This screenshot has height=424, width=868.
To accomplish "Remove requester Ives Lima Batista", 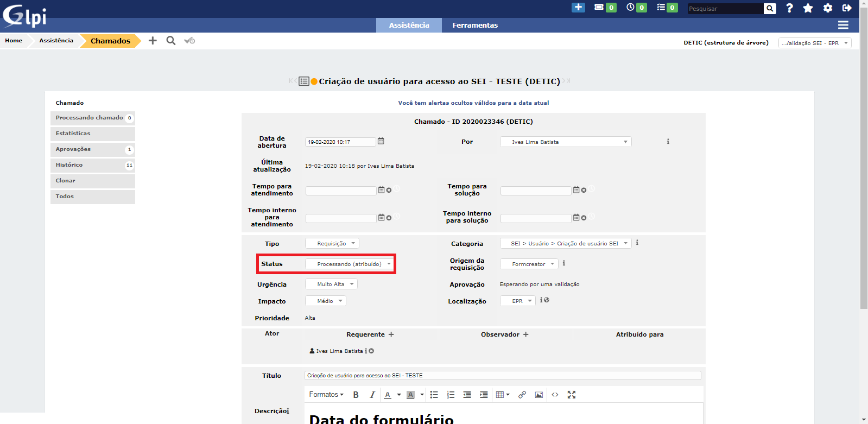I will tap(371, 351).
